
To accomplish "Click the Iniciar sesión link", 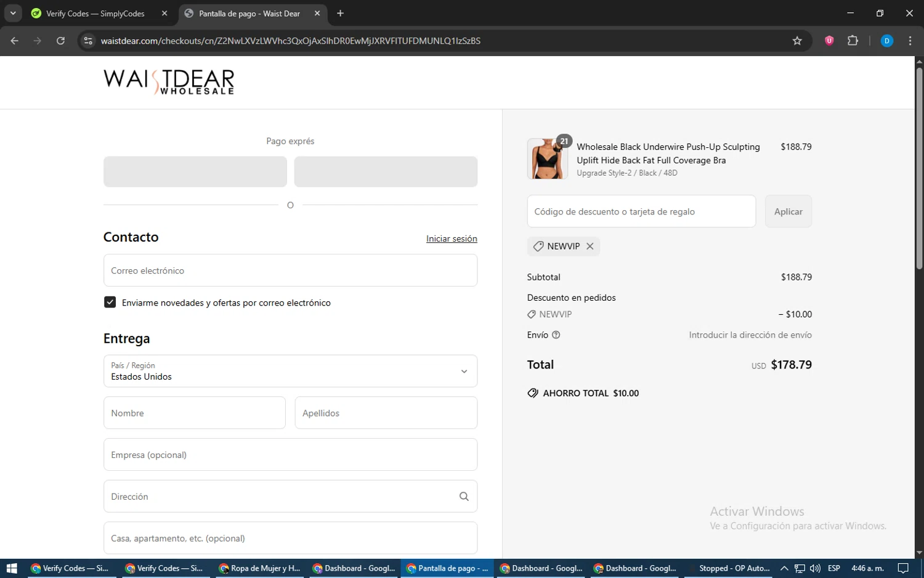I will pos(452,238).
